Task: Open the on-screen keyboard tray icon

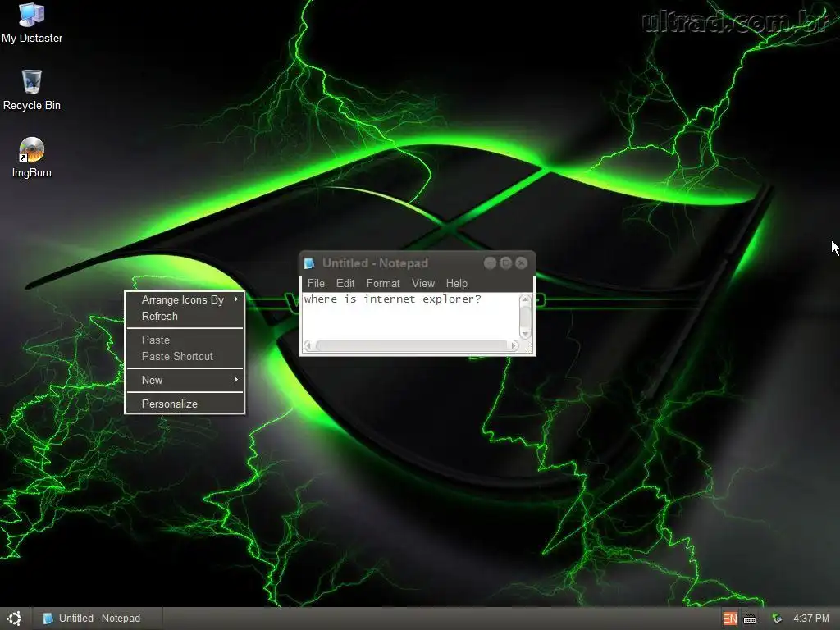Action: click(750, 619)
